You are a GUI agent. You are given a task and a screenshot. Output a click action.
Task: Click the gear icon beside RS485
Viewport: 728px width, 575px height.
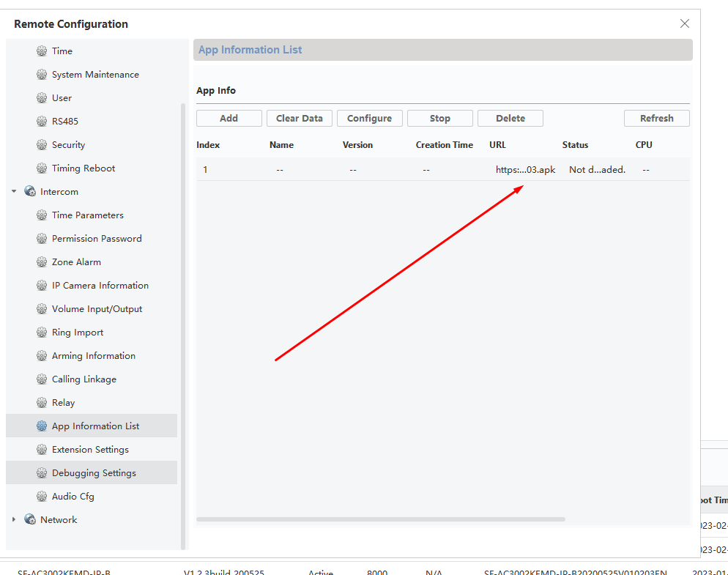pyautogui.click(x=42, y=121)
